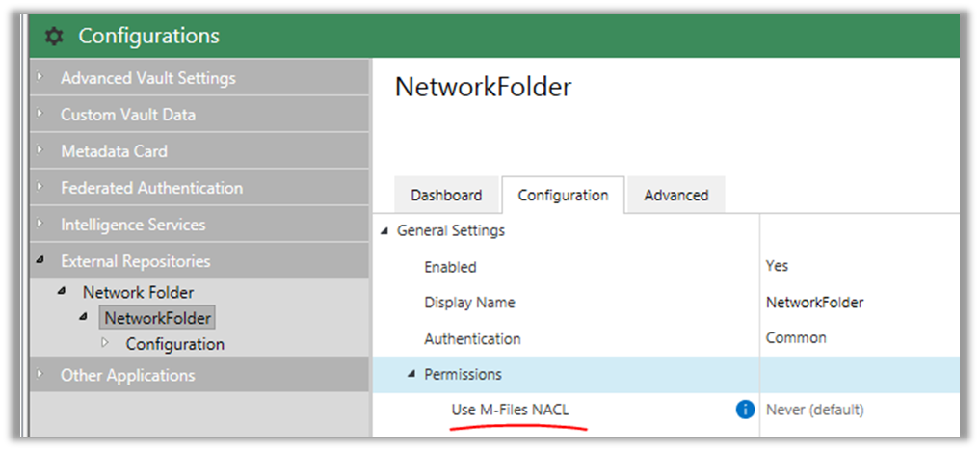The image size is (980, 451).
Task: Collapse the NetworkFolder child node arrow
Action: coord(83,318)
